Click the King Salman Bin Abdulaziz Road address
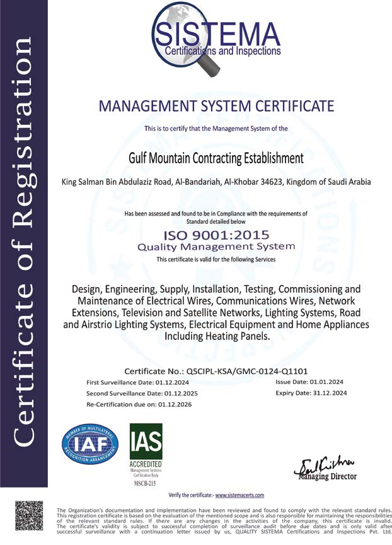Image resolution: width=392 pixels, height=545 pixels. (x=216, y=182)
